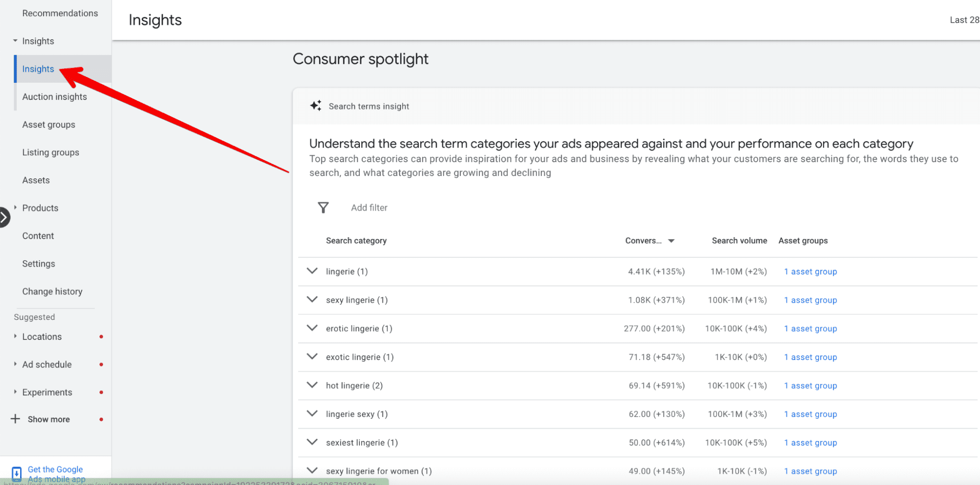Click the dark sidebar expand arrow icon
The width and height of the screenshot is (980, 485).
(x=4, y=218)
